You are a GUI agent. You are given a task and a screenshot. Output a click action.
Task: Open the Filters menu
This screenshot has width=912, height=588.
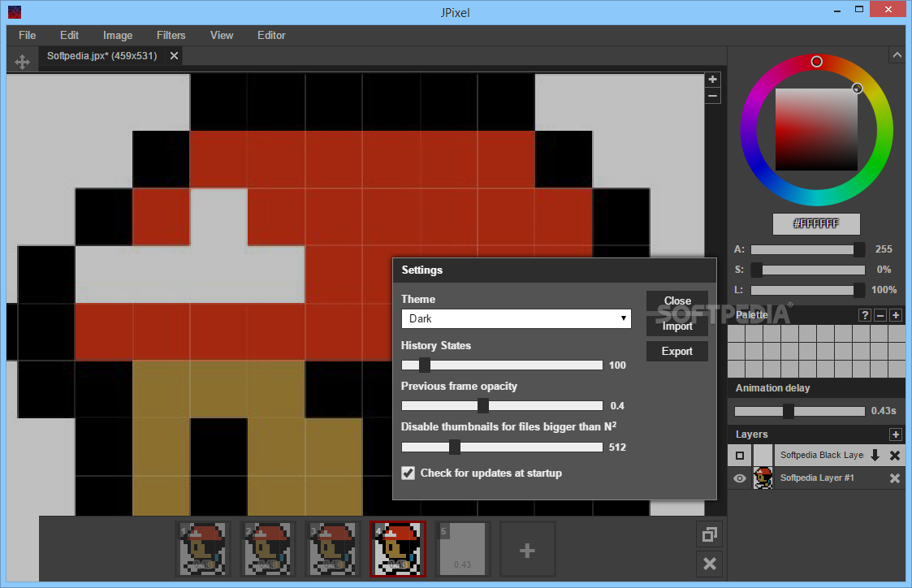(171, 36)
